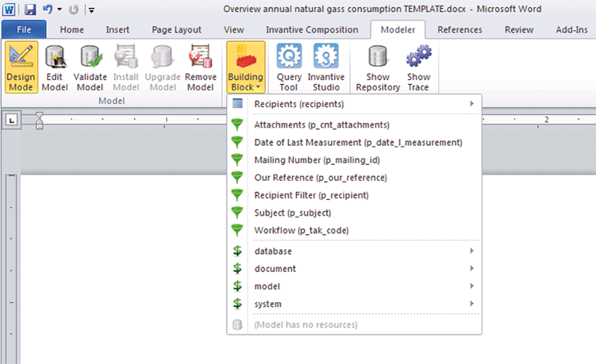
Task: Open the References tab
Action: (x=459, y=29)
